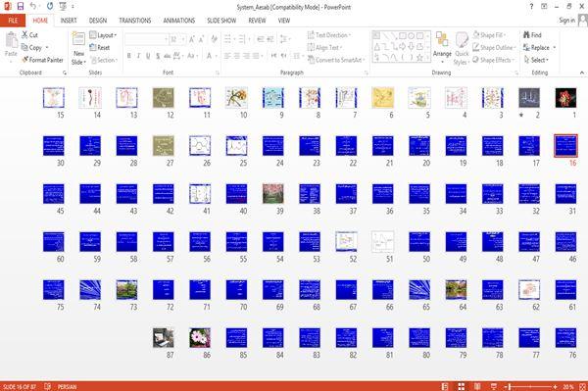The height and width of the screenshot is (391, 588).
Task: Switch to the SLIDE SHOW tab
Action: click(221, 21)
